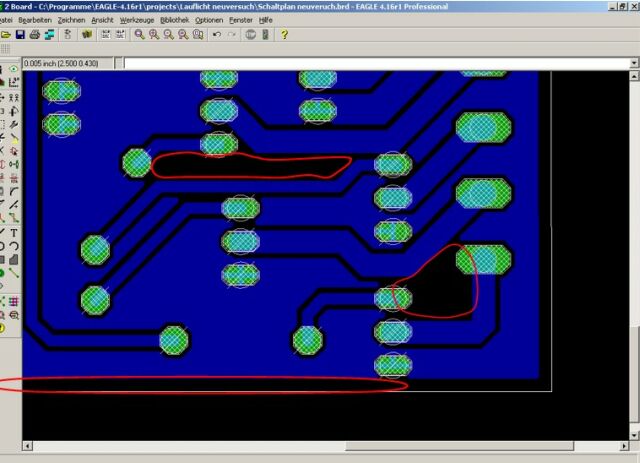This screenshot has height=463, width=640.
Task: Open the Ansicht menu
Action: [102, 20]
